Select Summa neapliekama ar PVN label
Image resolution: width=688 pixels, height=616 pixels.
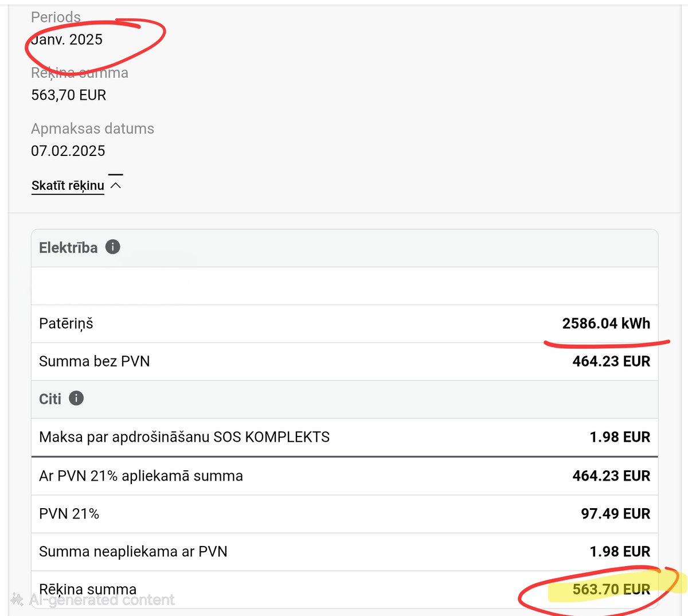[133, 552]
